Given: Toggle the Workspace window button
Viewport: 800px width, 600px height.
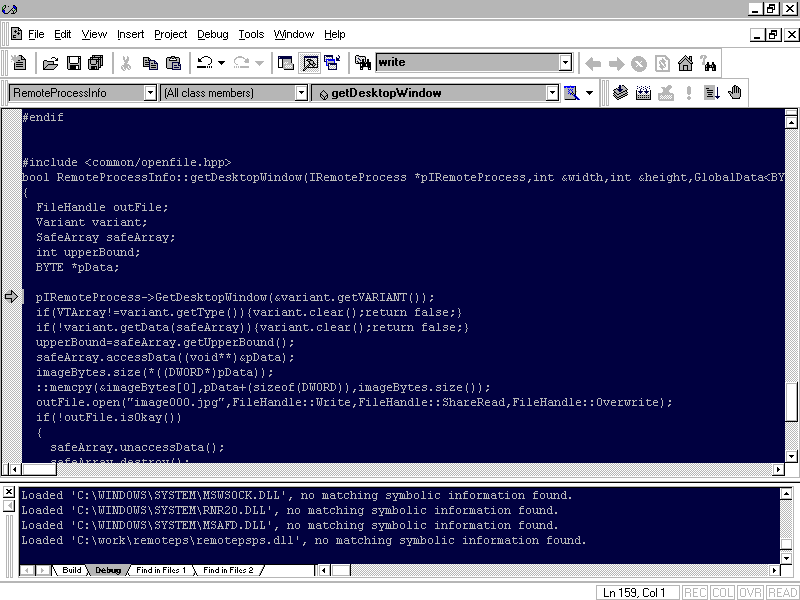Looking at the screenshot, I should tap(286, 63).
